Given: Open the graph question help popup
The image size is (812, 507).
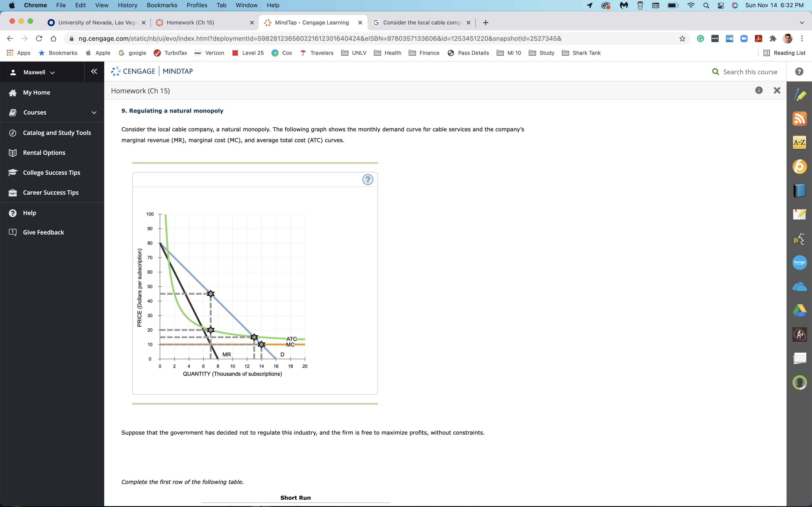Looking at the screenshot, I should tap(368, 180).
